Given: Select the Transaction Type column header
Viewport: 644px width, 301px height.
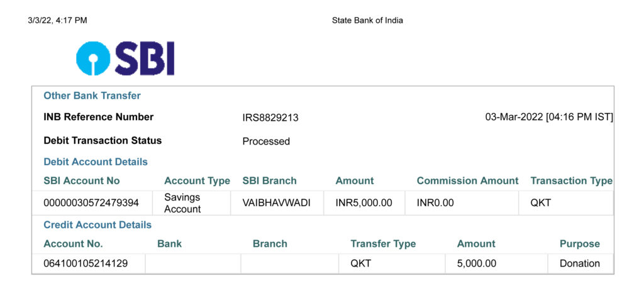Looking at the screenshot, I should click(x=571, y=181).
